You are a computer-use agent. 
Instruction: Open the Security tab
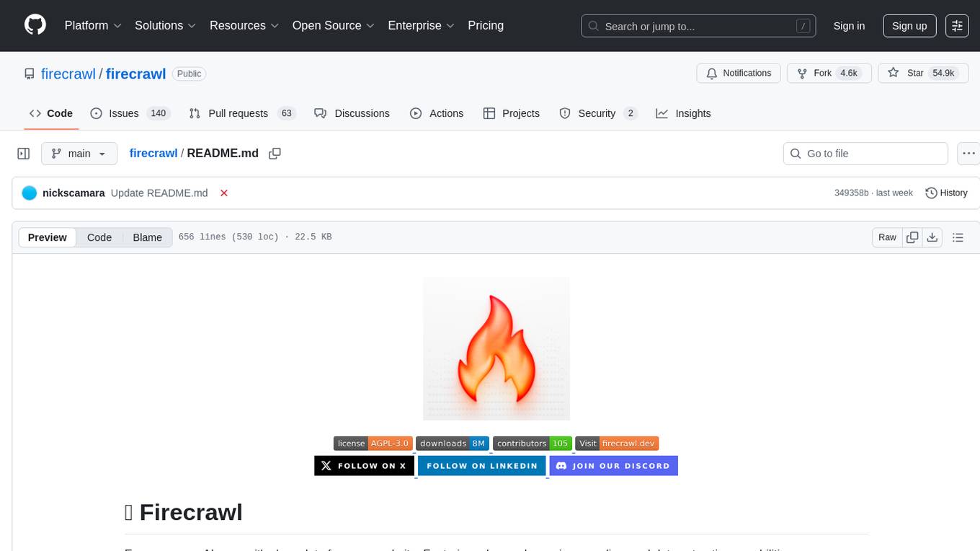point(598,113)
